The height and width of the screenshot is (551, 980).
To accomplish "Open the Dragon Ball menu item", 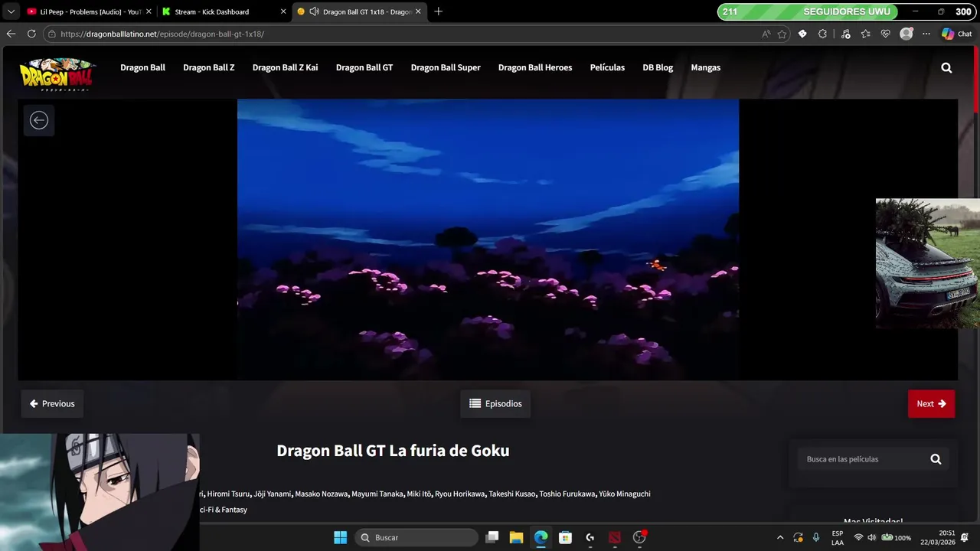I will [x=142, y=67].
